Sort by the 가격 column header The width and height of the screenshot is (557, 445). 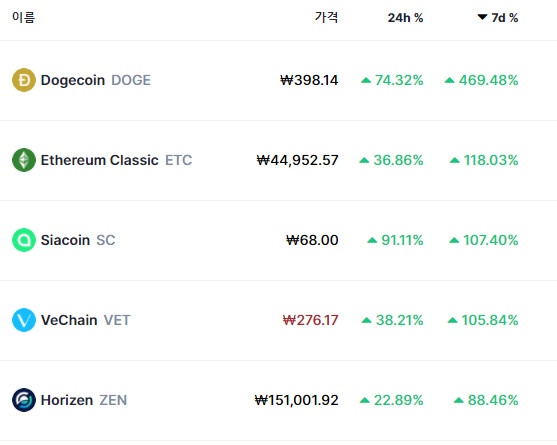click(326, 17)
